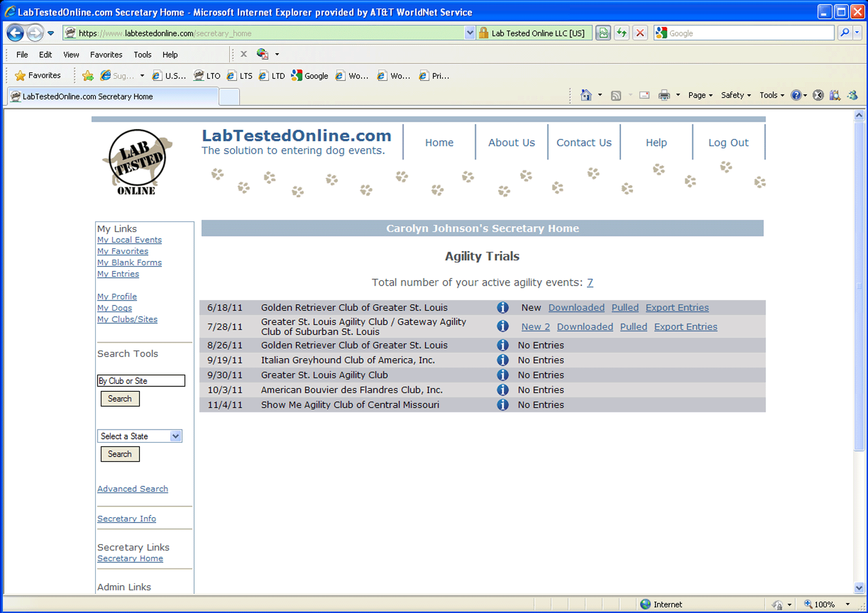This screenshot has width=868, height=613.
Task: Click the padlock security icon in address bar
Action: [x=483, y=33]
